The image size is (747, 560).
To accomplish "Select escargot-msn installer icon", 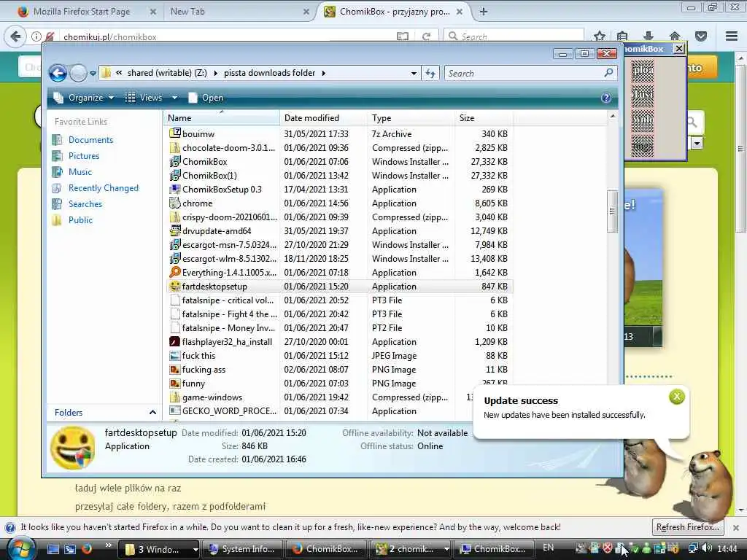I will tap(175, 245).
